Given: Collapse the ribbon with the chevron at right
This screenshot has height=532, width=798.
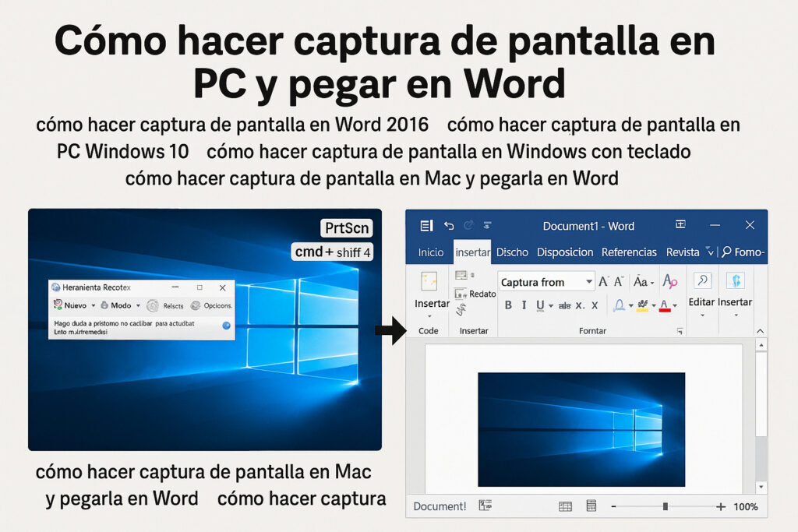Looking at the screenshot, I should (x=761, y=331).
